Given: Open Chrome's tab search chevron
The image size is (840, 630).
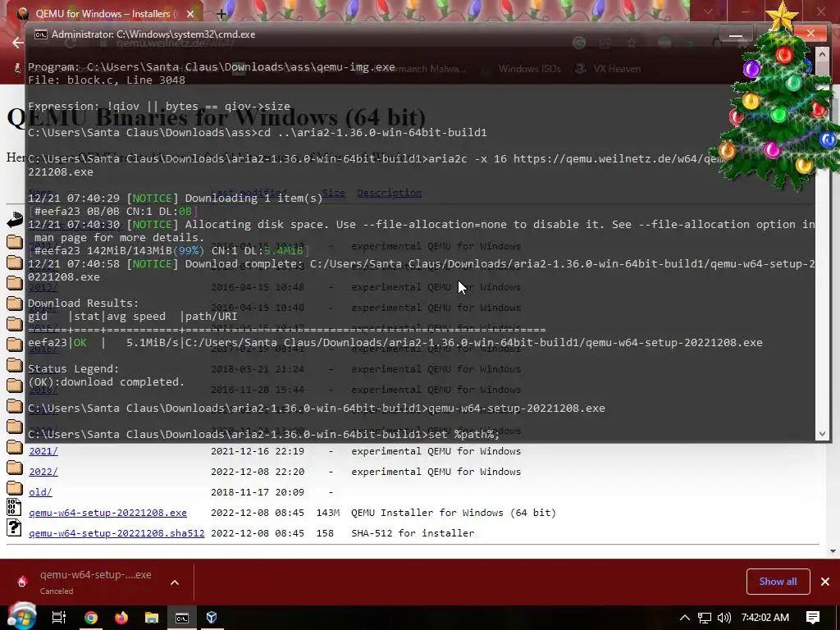Looking at the screenshot, I should click(x=708, y=11).
